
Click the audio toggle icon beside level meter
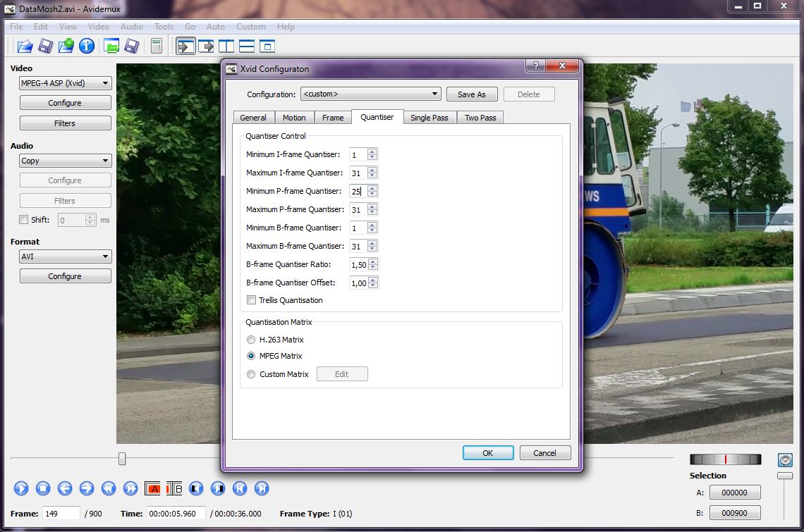pyautogui.click(x=785, y=459)
